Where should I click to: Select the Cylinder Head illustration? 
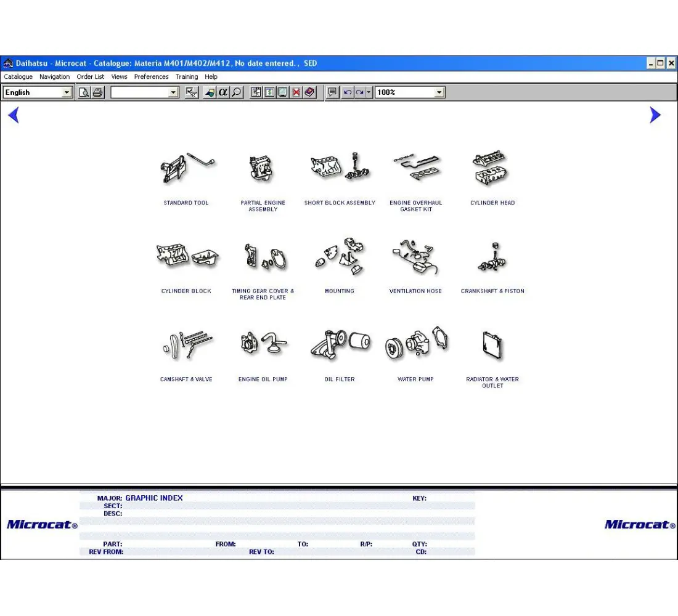tap(491, 168)
